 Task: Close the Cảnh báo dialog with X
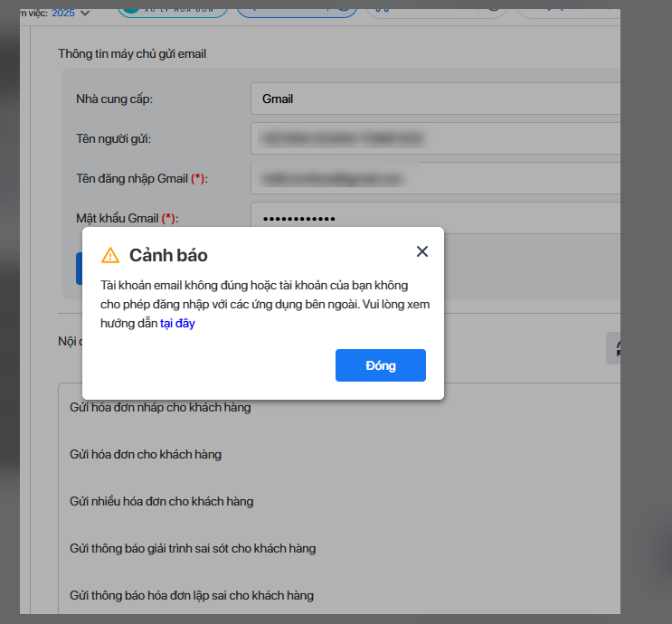[421, 251]
